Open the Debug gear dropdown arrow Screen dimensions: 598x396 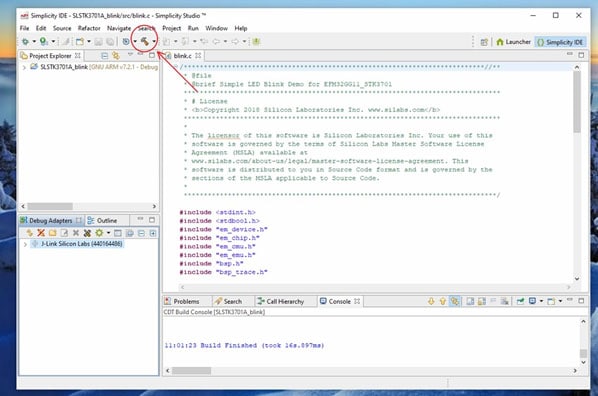click(x=34, y=41)
